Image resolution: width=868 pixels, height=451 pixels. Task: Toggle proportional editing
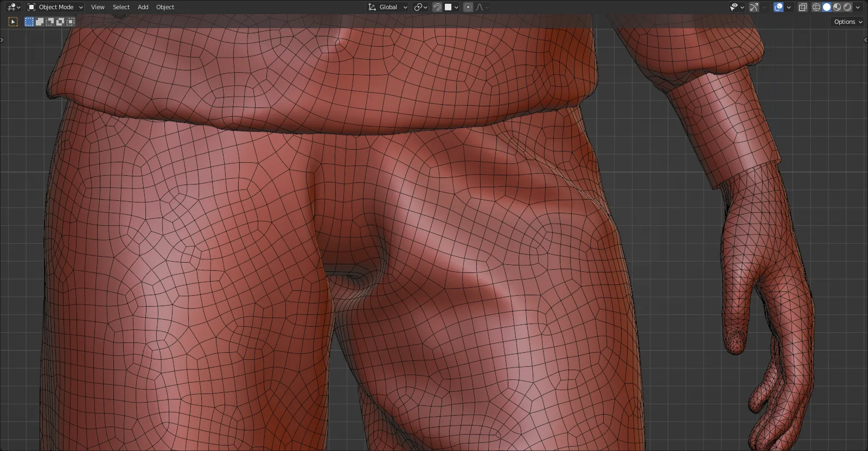point(468,7)
